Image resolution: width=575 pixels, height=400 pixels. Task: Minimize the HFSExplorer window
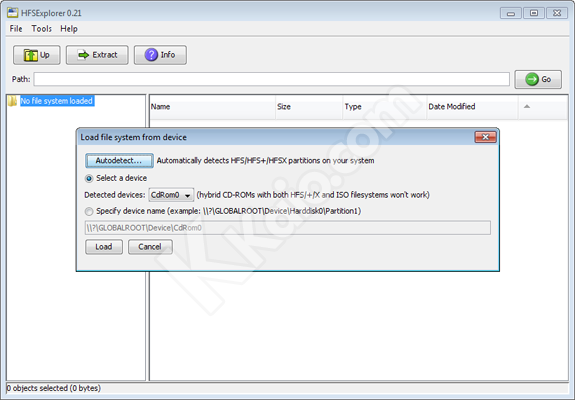click(510, 13)
